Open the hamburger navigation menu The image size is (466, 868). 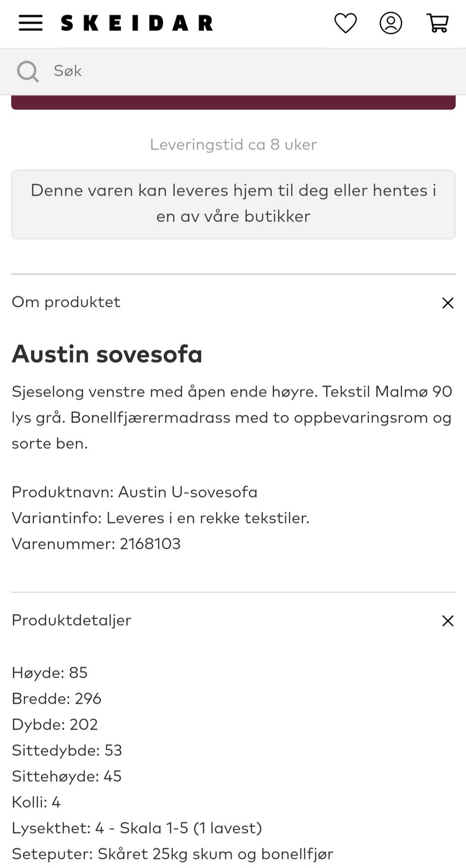(31, 23)
